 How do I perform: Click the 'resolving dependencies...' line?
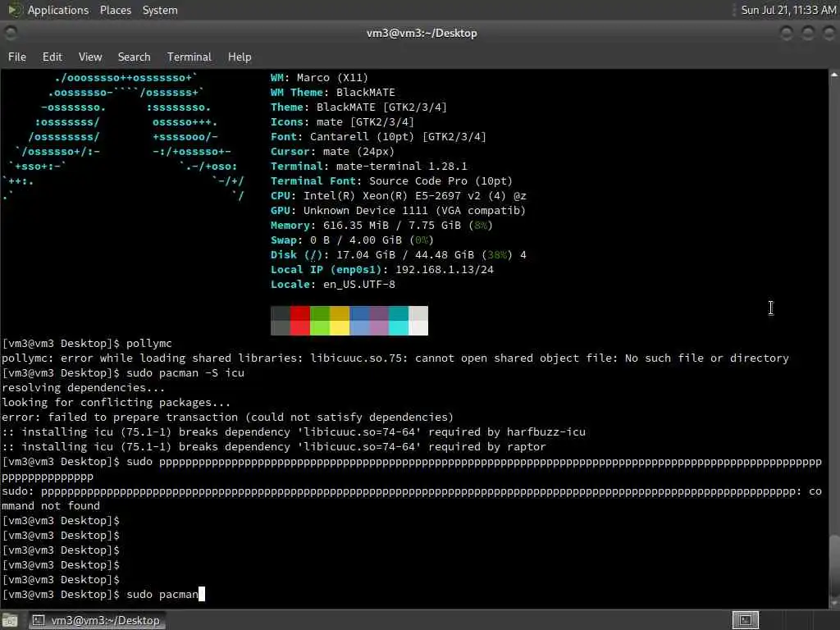(84, 387)
